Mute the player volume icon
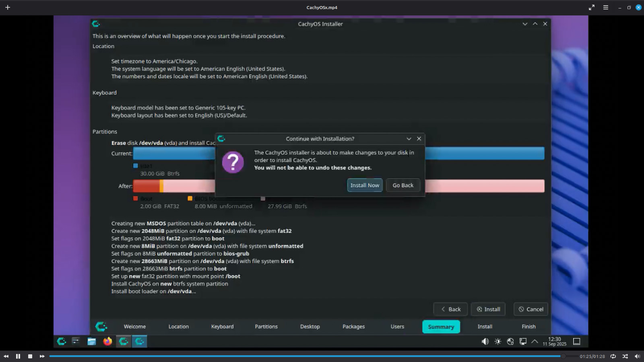This screenshot has width=644, height=362. point(637,356)
